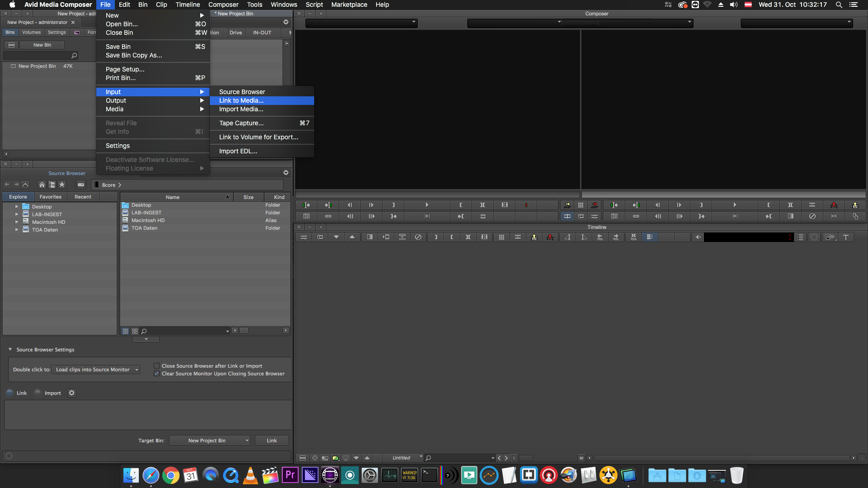Switch Source Browser to frame grid view
The height and width of the screenshot is (488, 868).
135,331
